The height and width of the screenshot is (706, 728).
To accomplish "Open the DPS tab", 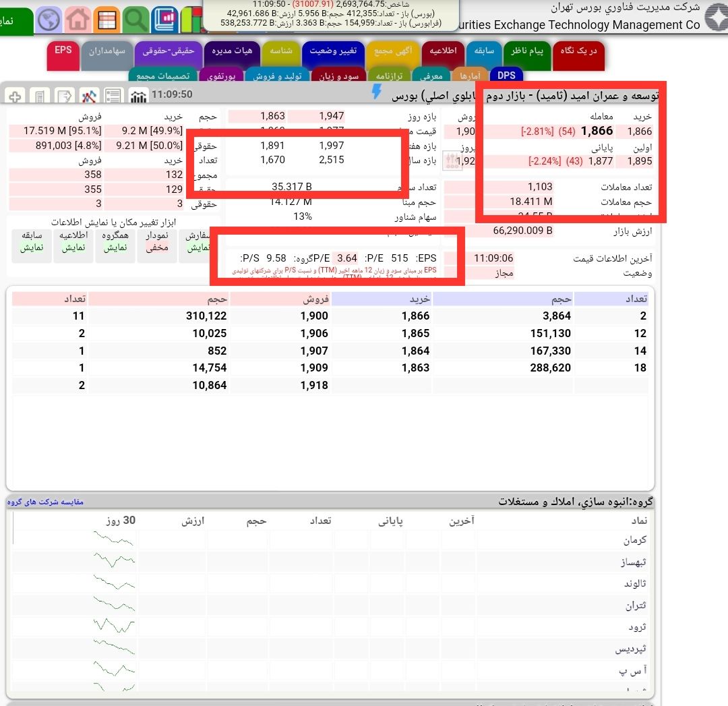I will 506,76.
